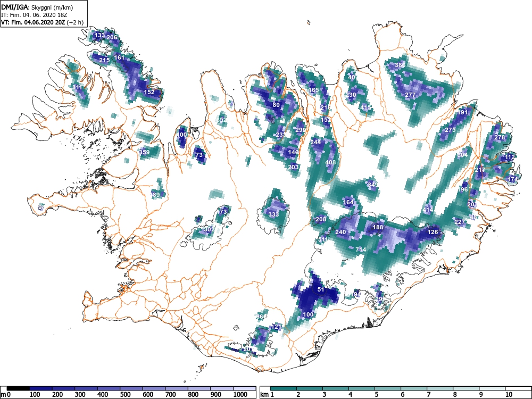Click the visibility value '511' on the map
The height and width of the screenshot is (399, 532).
[323, 239]
